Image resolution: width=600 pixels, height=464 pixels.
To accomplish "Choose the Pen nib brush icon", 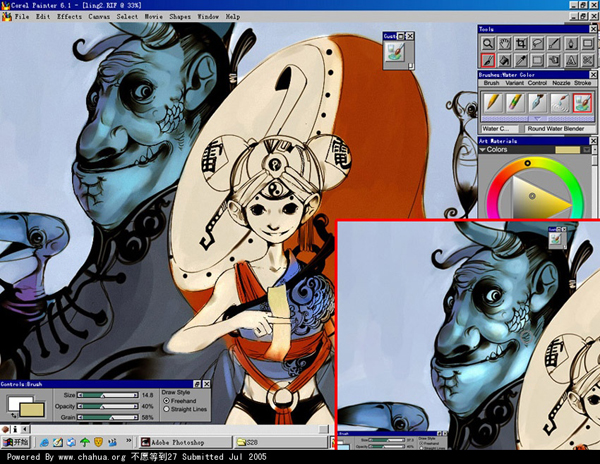I will point(537,103).
